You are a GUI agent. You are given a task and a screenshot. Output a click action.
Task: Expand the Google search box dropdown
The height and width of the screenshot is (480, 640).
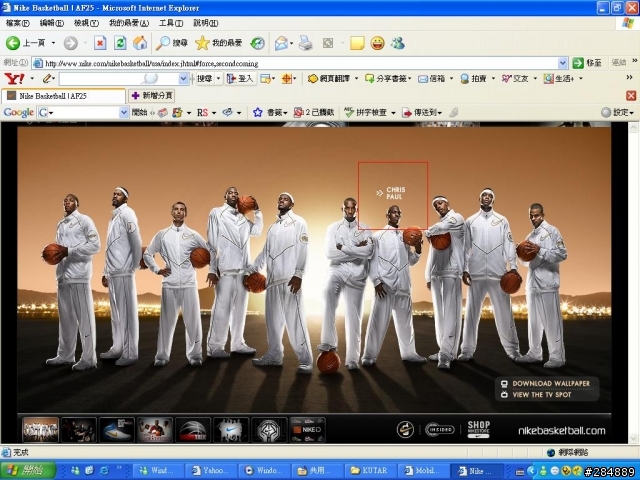[124, 112]
